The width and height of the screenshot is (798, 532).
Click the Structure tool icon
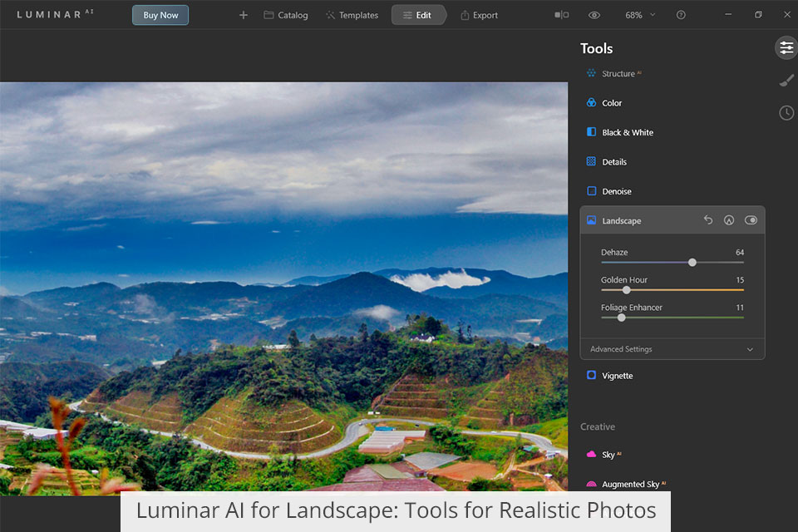(x=591, y=73)
